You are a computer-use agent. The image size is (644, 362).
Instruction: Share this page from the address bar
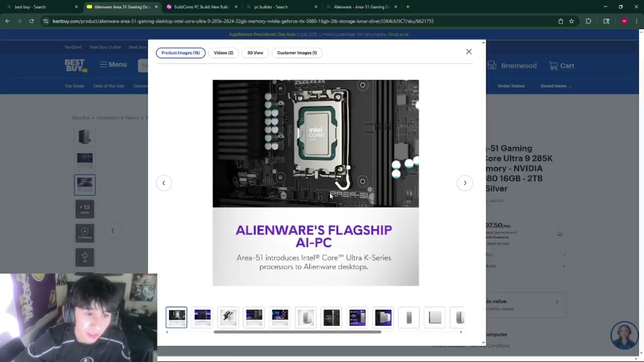[x=560, y=21]
